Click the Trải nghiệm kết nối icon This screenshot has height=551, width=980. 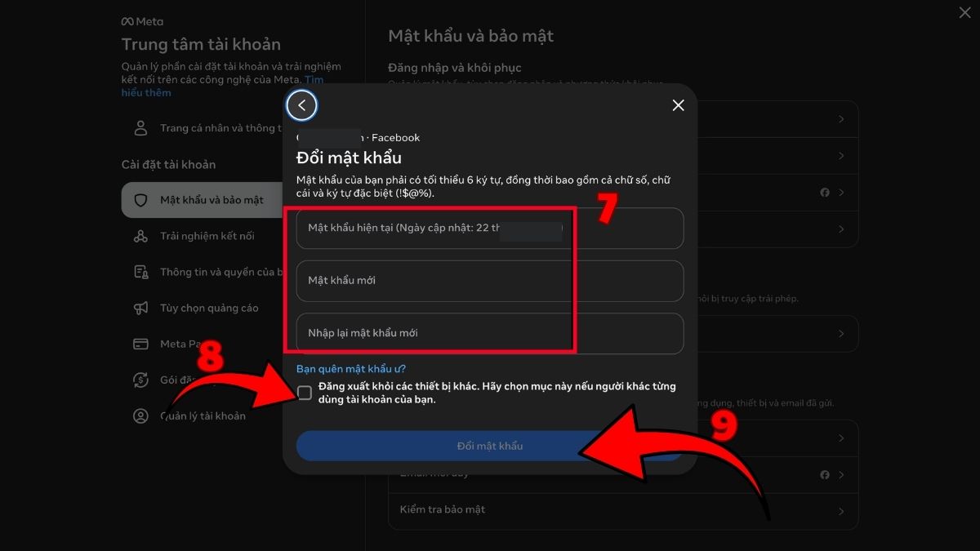(141, 236)
